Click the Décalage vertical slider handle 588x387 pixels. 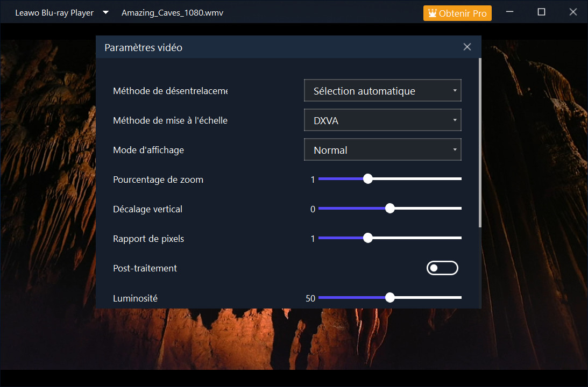(390, 209)
